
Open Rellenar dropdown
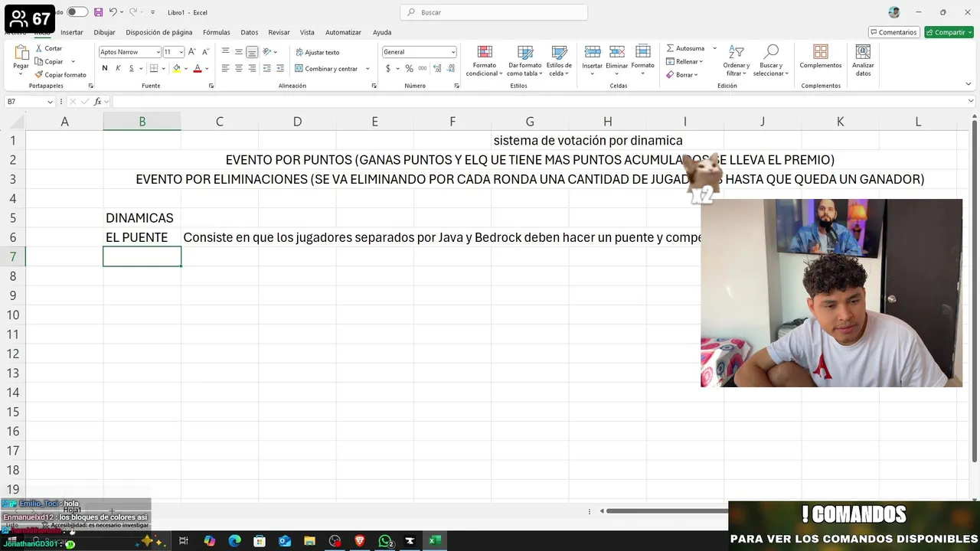pos(683,61)
